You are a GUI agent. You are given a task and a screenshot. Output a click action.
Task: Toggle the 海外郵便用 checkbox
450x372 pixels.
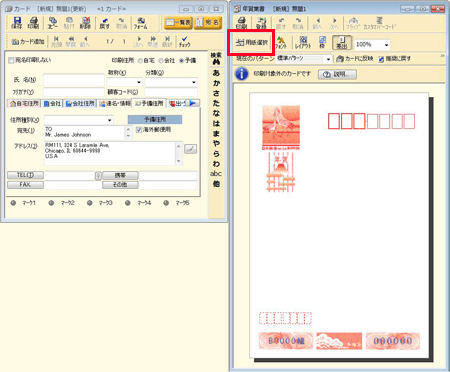(x=139, y=130)
